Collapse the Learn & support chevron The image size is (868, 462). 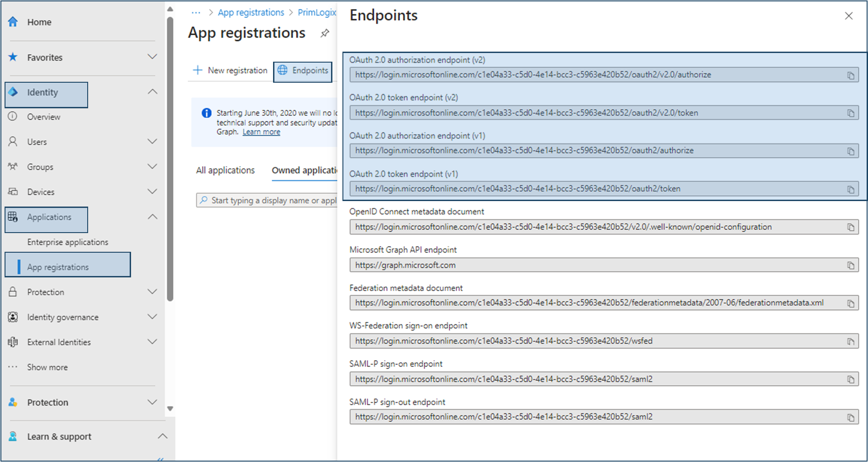pyautogui.click(x=162, y=436)
